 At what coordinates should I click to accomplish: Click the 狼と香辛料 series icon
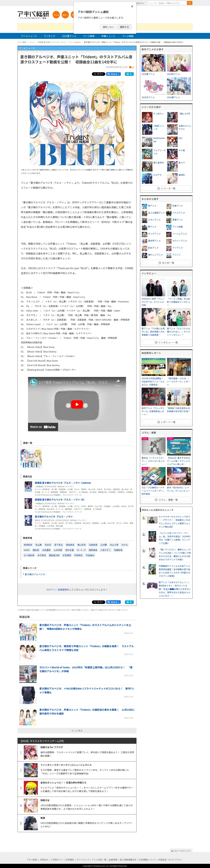(147, 166)
